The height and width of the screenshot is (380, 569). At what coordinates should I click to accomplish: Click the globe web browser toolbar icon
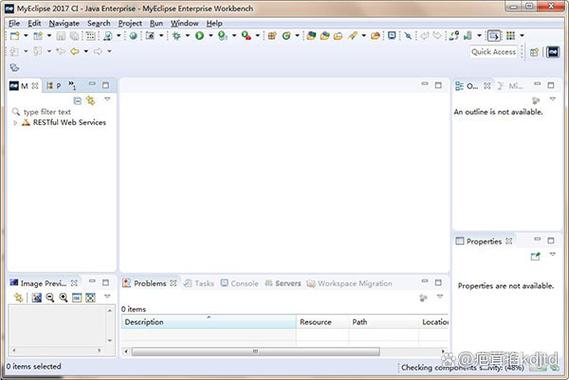(x=133, y=36)
